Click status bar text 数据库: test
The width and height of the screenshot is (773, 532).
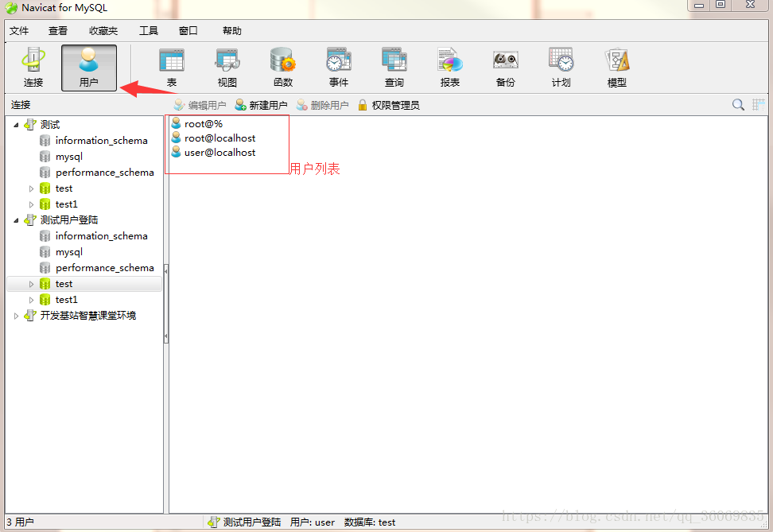point(370,522)
